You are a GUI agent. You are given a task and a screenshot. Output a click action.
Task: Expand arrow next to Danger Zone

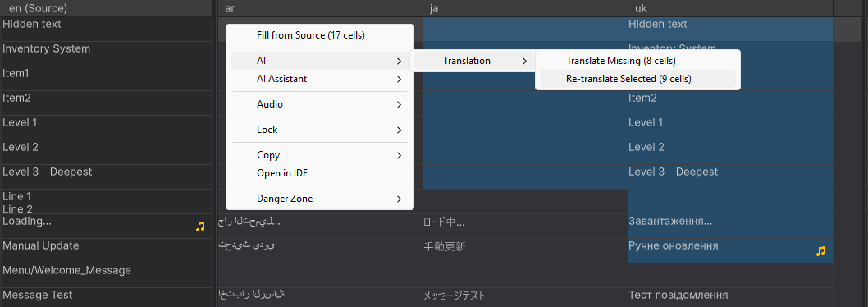pos(399,199)
